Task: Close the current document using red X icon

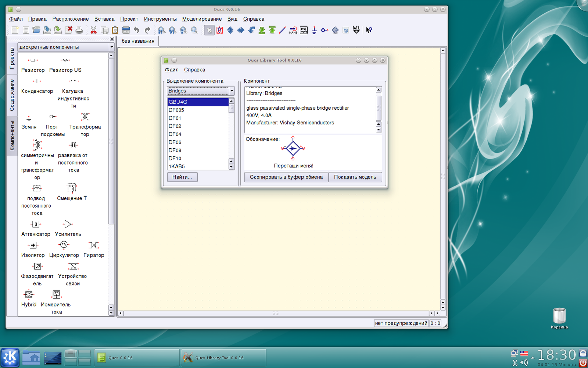Action: (68, 30)
